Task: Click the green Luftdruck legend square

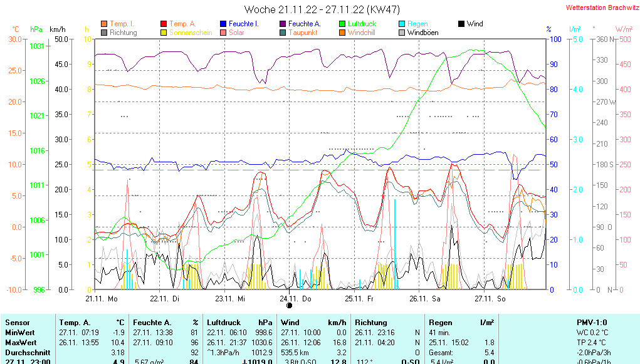Action: [342, 24]
